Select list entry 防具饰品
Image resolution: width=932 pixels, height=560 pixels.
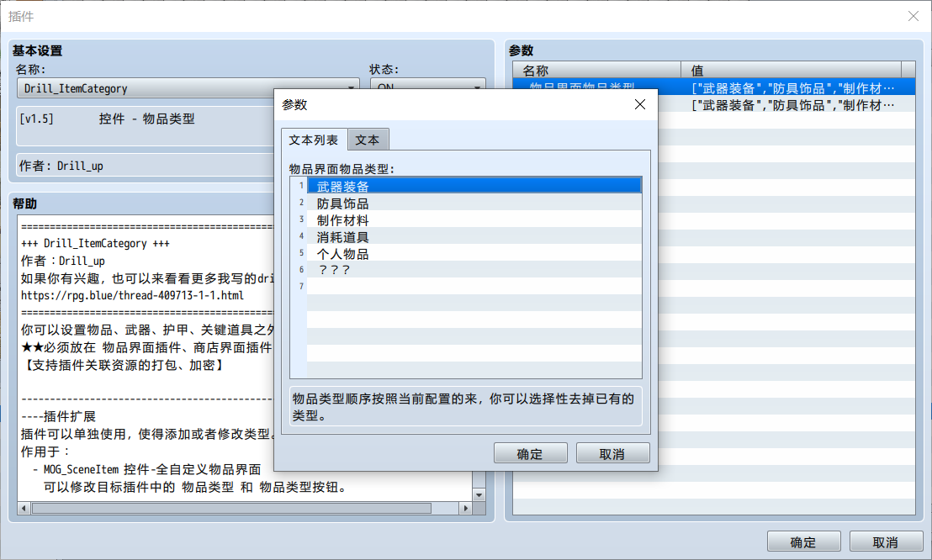[x=474, y=203]
